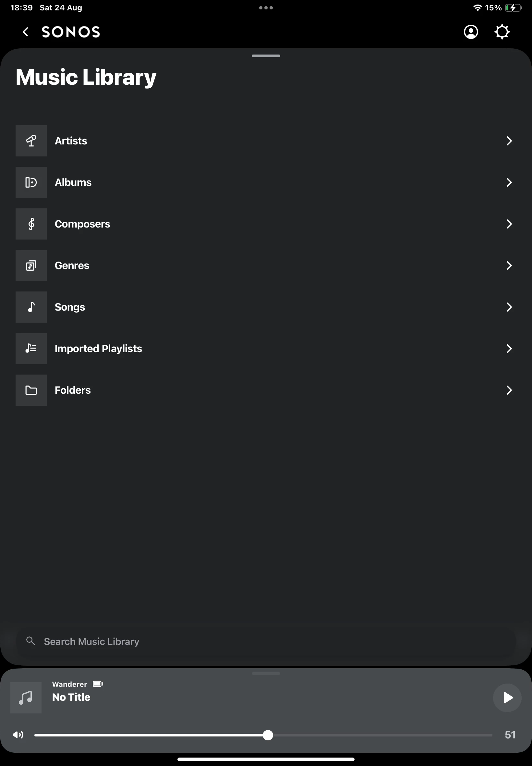Tap the Songs music note icon
This screenshot has width=532, height=766.
(31, 307)
